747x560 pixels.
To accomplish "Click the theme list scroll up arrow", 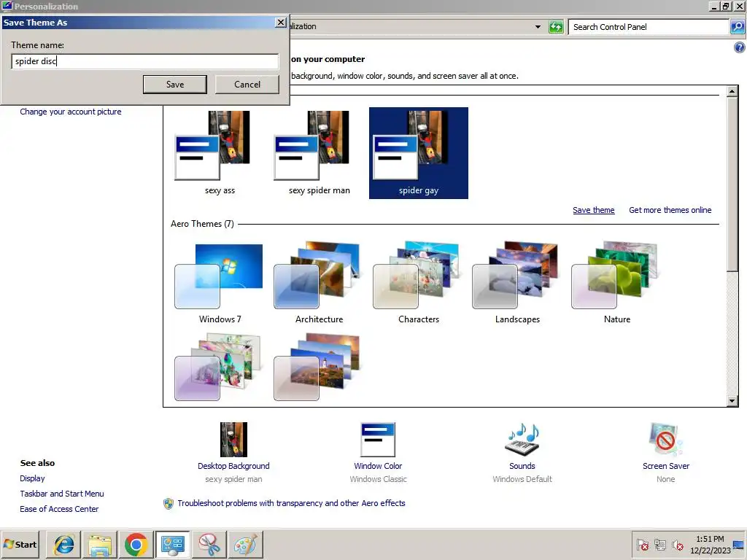I will (x=732, y=91).
